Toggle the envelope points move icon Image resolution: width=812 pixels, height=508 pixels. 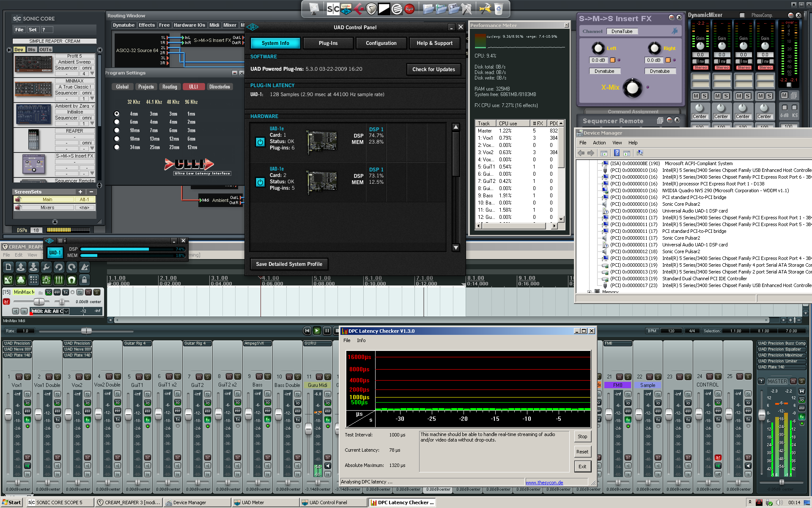tap(46, 280)
